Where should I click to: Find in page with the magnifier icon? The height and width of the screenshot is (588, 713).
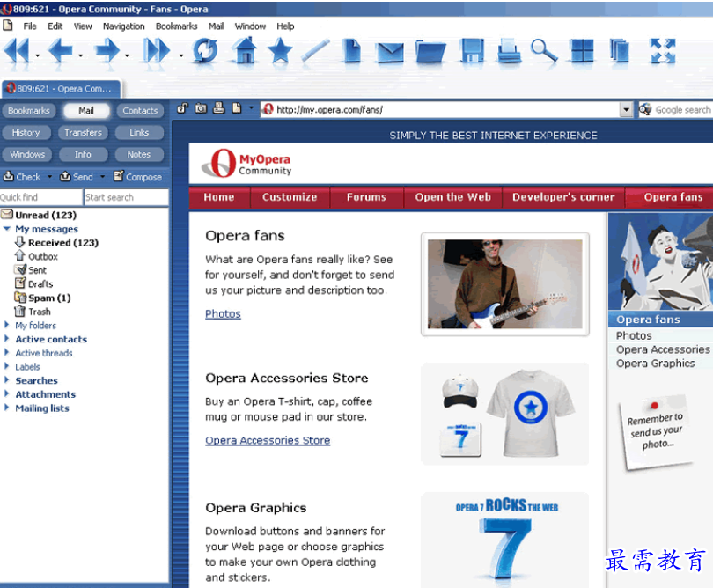tap(544, 50)
